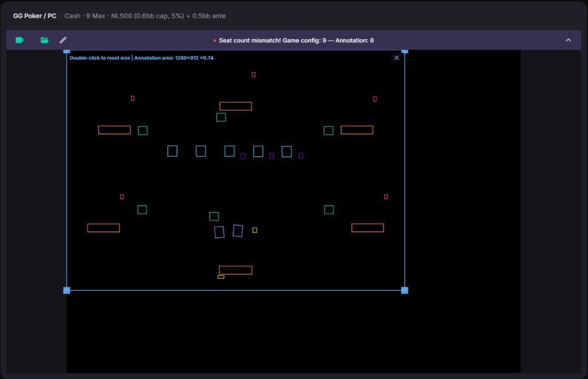The height and width of the screenshot is (379, 588).
Task: Select the lower-right orange name box
Action: [367, 227]
